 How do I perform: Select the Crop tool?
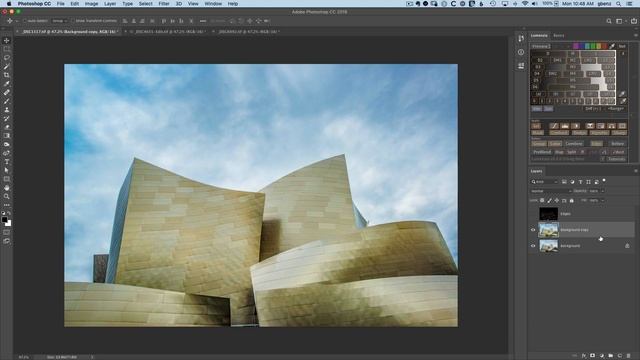[7, 75]
